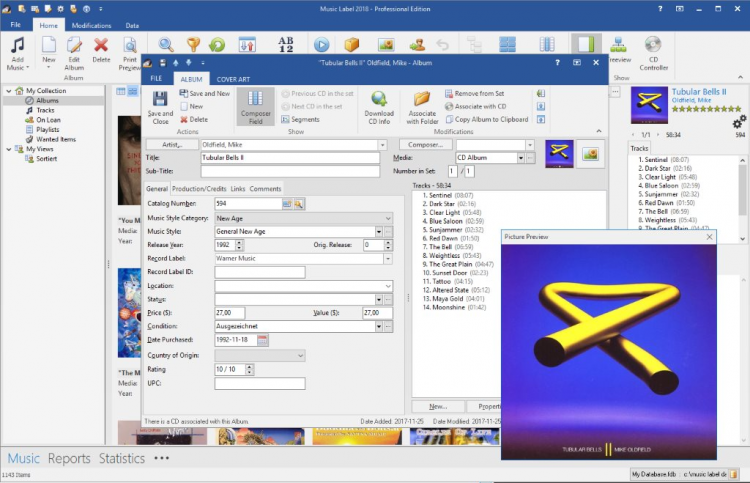Open Segments view
The width and height of the screenshot is (750, 483).
coord(300,120)
